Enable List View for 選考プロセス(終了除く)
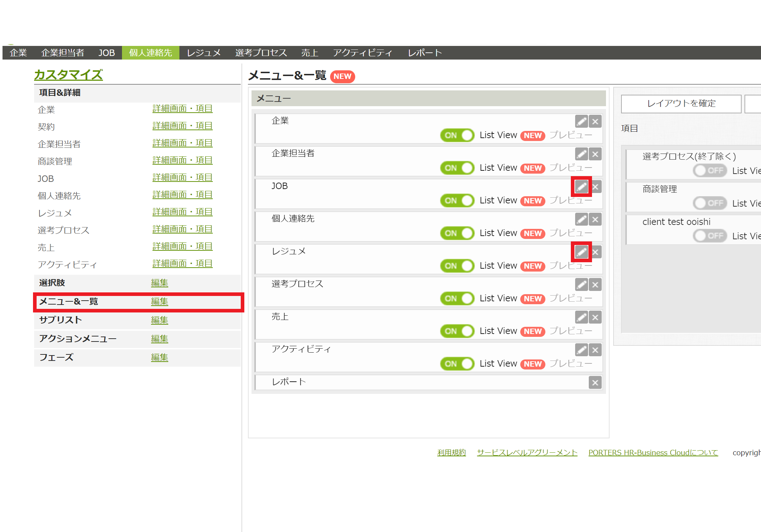The width and height of the screenshot is (761, 532). tap(710, 170)
